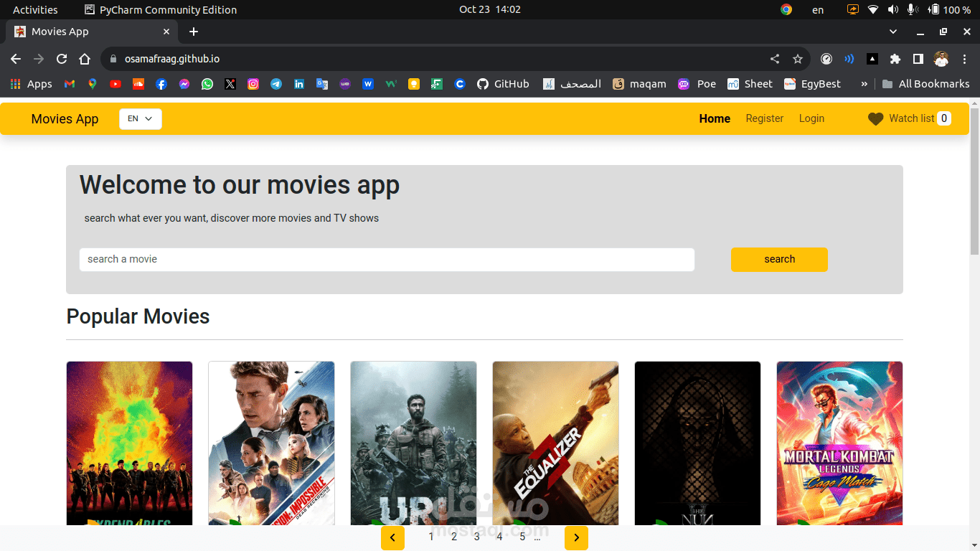Open the X (Twitter) bookmark
This screenshot has width=980, height=551.
230,84
